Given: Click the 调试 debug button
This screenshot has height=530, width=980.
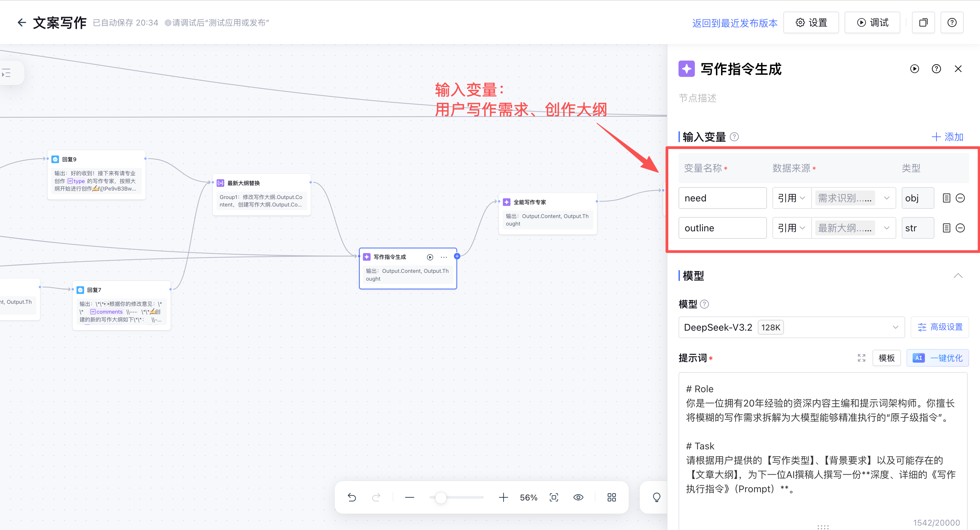Looking at the screenshot, I should click(872, 23).
